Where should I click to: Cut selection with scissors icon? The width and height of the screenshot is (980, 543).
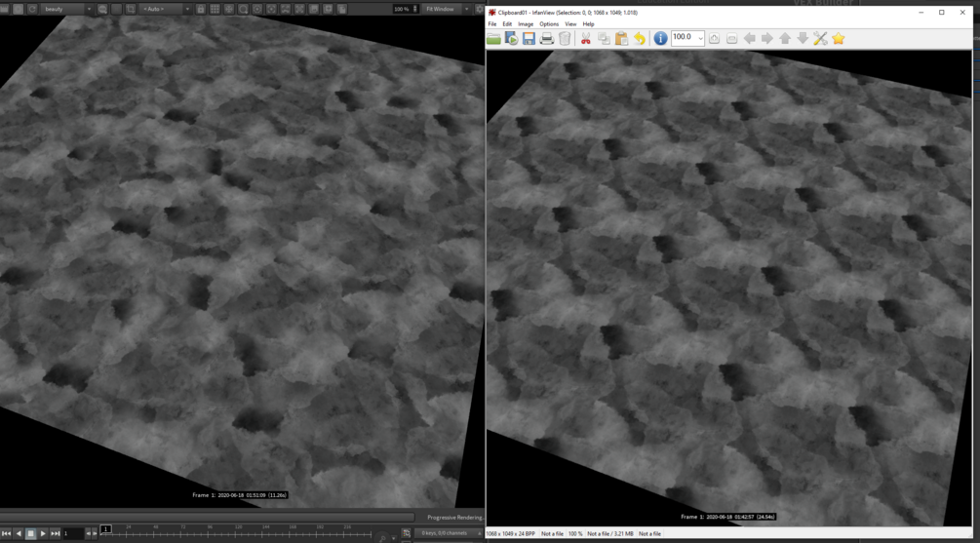pyautogui.click(x=586, y=39)
